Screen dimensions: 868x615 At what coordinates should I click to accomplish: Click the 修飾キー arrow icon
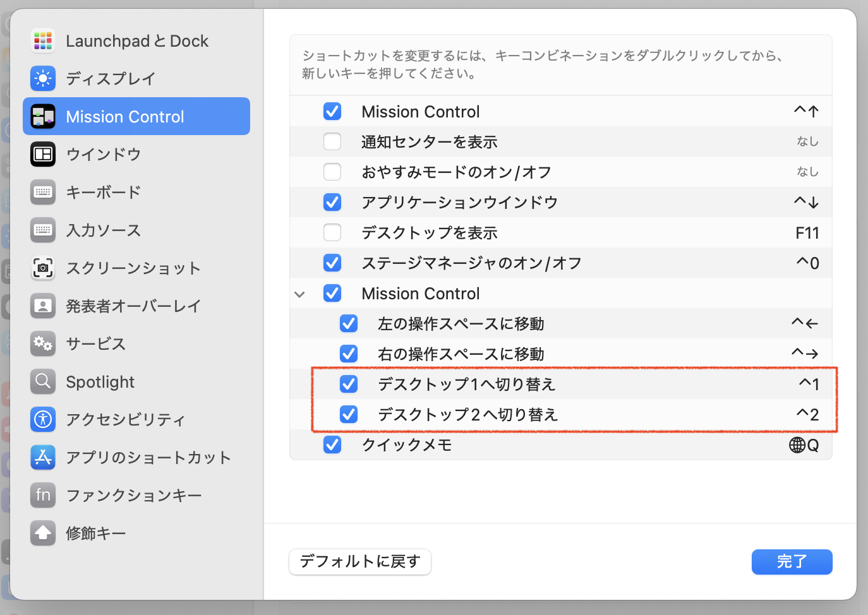(43, 533)
